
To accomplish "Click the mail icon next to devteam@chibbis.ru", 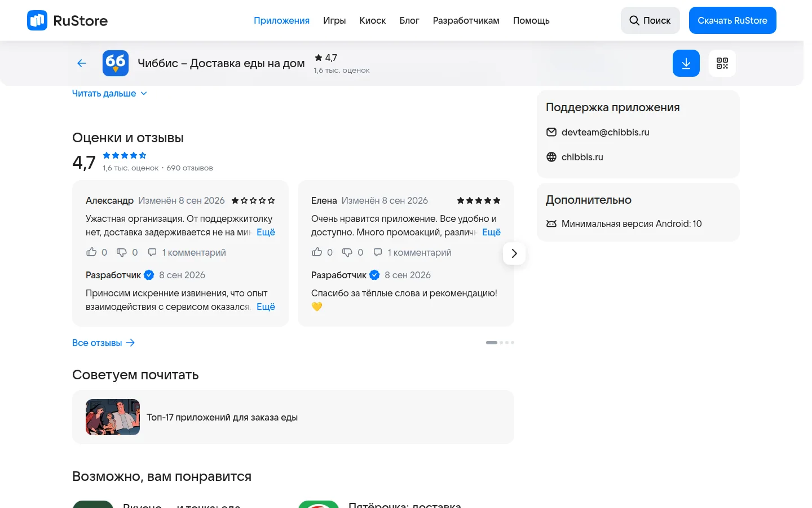I will coord(551,132).
